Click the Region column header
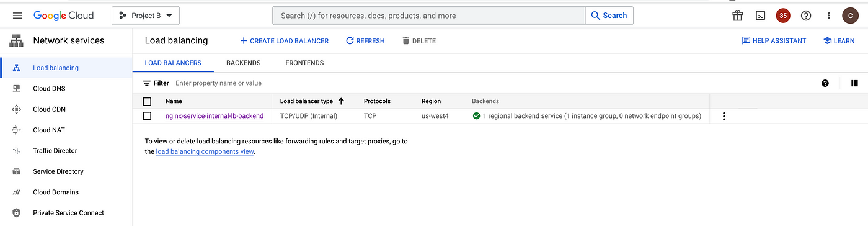868x226 pixels. pyautogui.click(x=431, y=101)
